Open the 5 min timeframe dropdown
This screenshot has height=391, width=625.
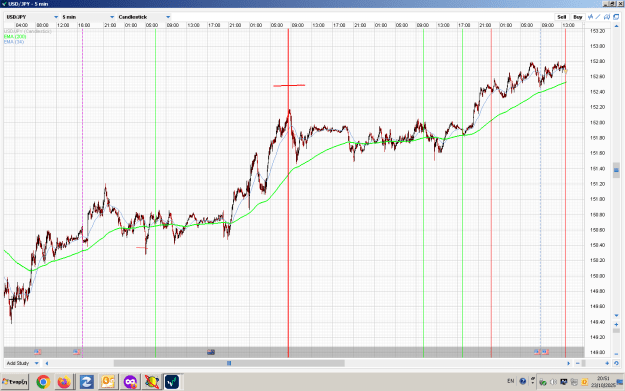pyautogui.click(x=88, y=17)
